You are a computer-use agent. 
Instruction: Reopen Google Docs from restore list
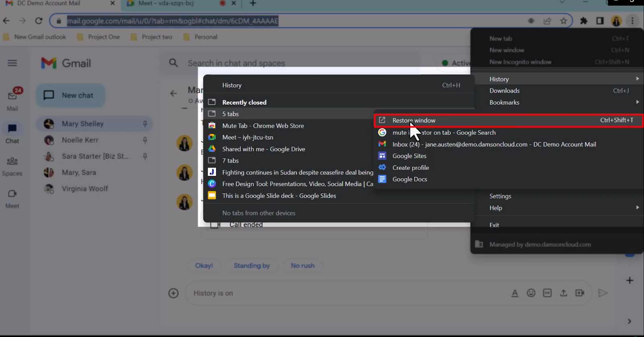tap(508, 179)
